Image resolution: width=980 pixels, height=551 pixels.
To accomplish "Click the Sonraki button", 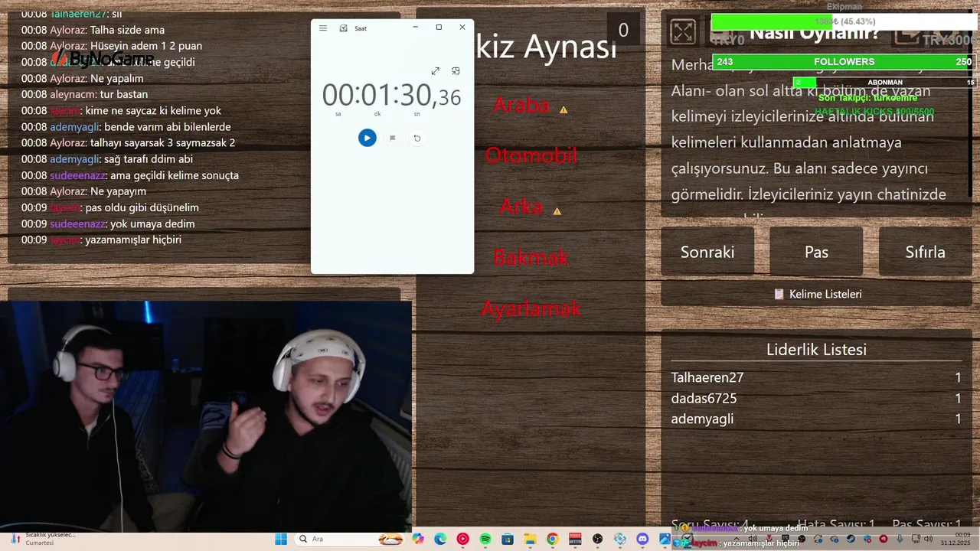I will 707,252.
